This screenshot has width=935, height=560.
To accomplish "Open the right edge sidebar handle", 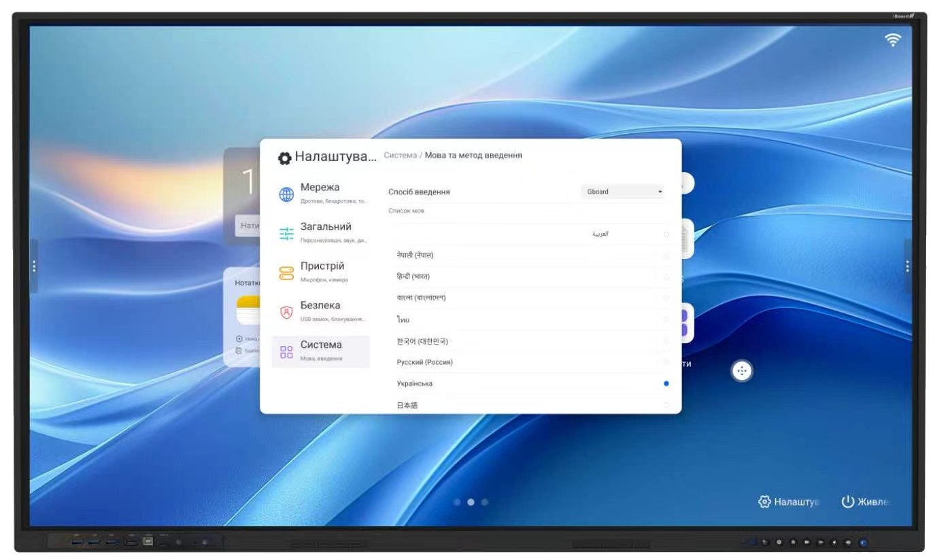I will pos(907,266).
